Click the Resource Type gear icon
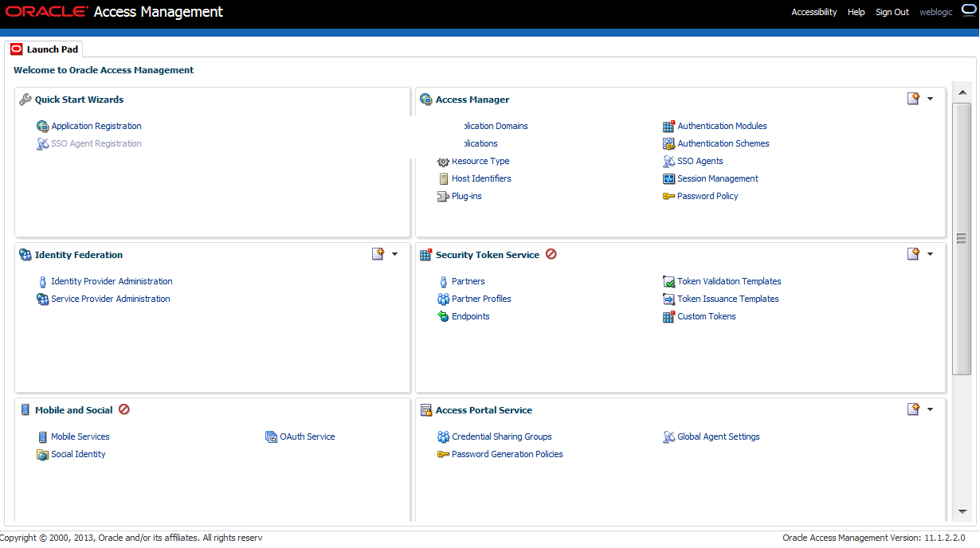980x548 pixels. pyautogui.click(x=444, y=162)
